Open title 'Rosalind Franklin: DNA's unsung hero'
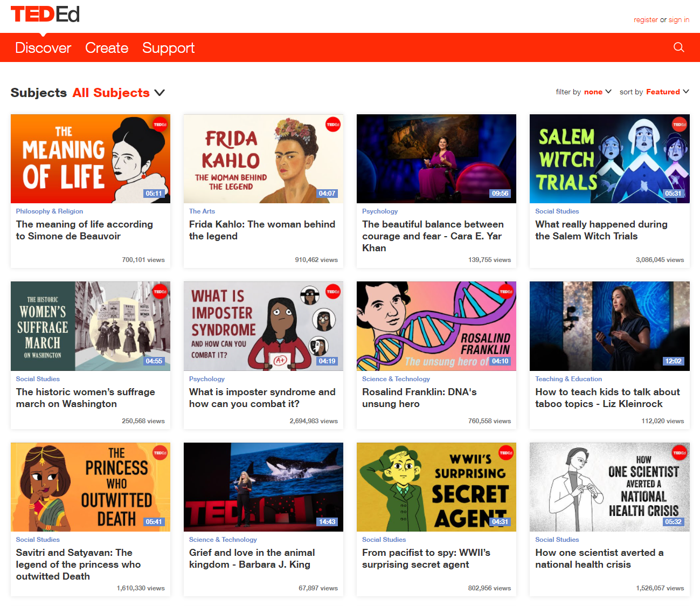Image resolution: width=700 pixels, height=606 pixels. [x=419, y=398]
